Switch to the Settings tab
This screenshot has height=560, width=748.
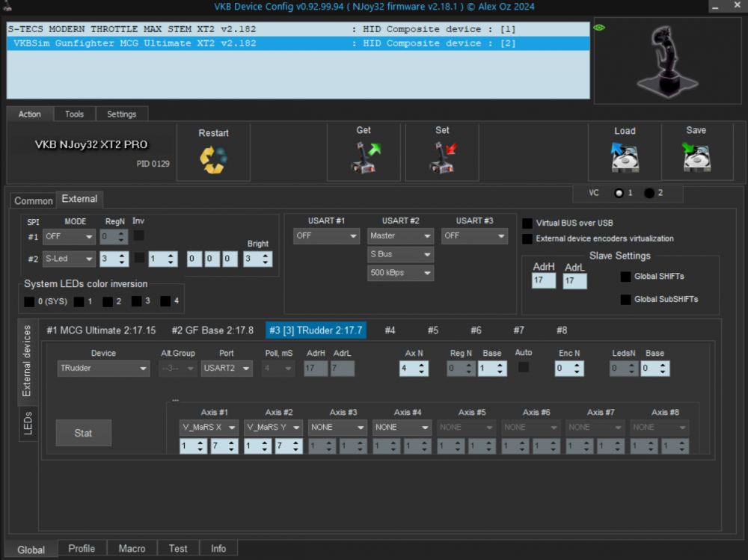pos(122,114)
